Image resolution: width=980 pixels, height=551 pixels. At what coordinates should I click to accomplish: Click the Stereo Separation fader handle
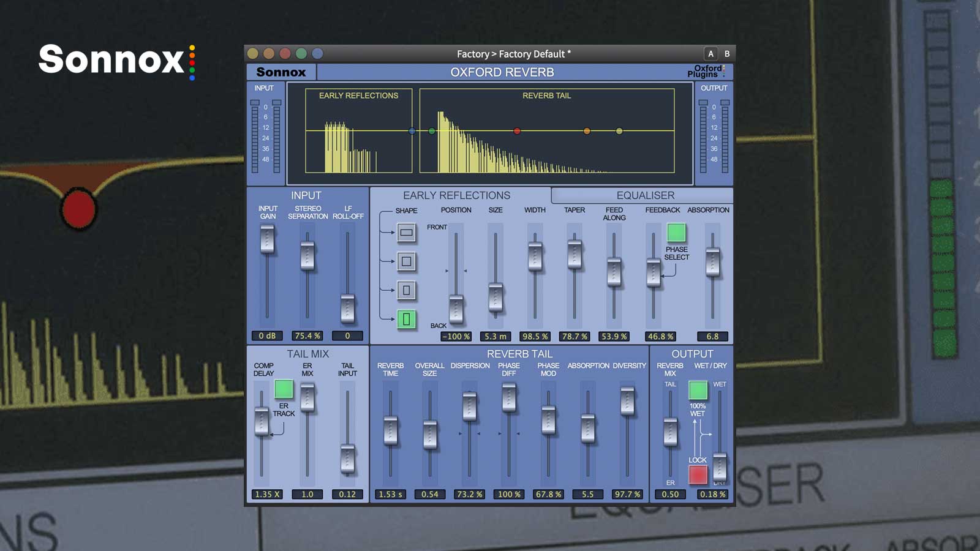(x=307, y=255)
